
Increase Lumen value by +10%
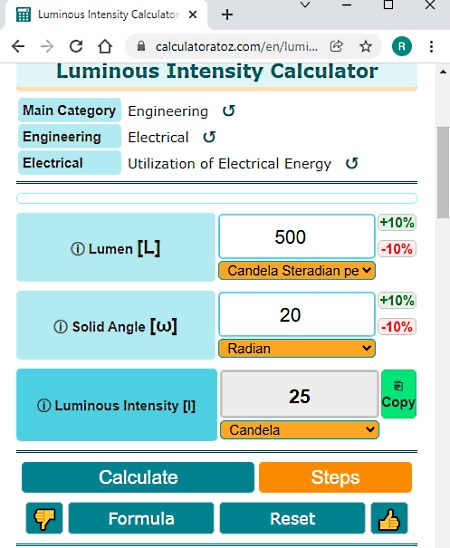(397, 223)
